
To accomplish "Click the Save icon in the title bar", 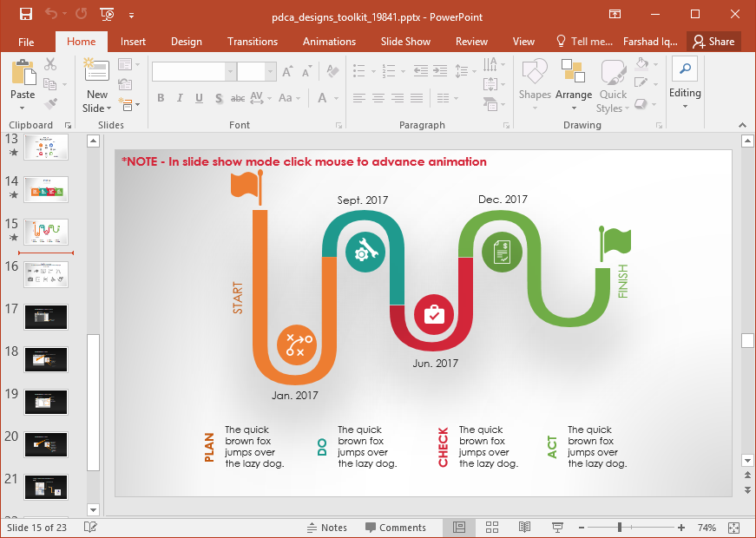I will 25,15.
